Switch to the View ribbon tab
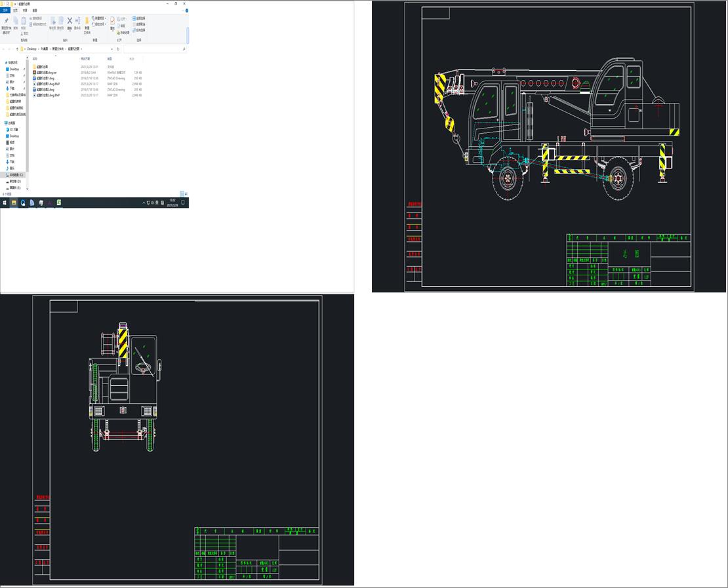This screenshot has height=588, width=728. pyautogui.click(x=35, y=10)
